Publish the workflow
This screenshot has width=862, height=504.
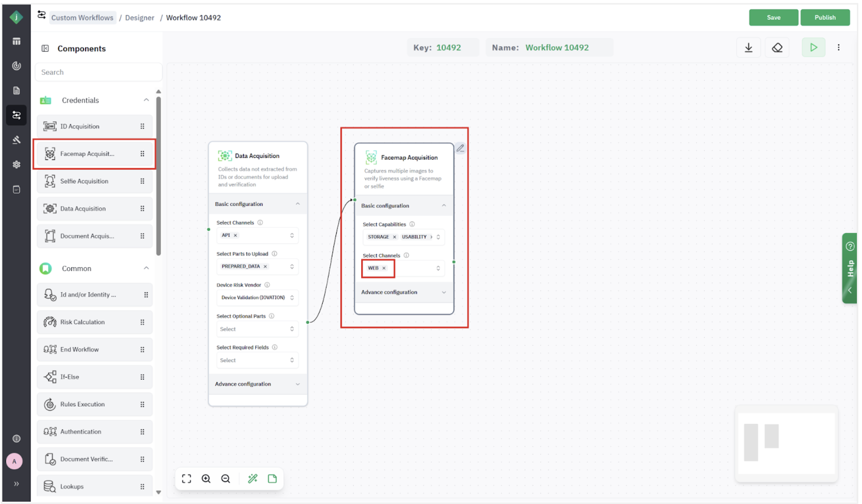click(x=825, y=17)
